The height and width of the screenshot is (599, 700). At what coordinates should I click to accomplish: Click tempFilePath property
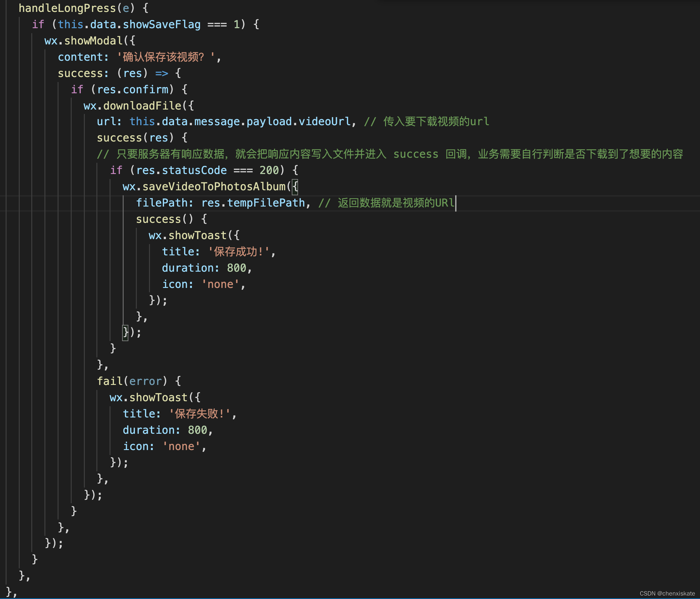coord(265,202)
